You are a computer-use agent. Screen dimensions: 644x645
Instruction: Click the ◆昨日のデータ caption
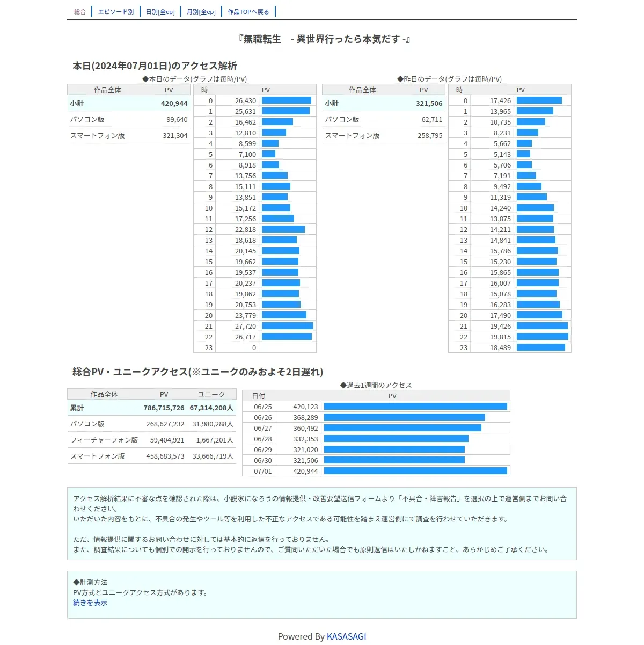click(x=449, y=79)
